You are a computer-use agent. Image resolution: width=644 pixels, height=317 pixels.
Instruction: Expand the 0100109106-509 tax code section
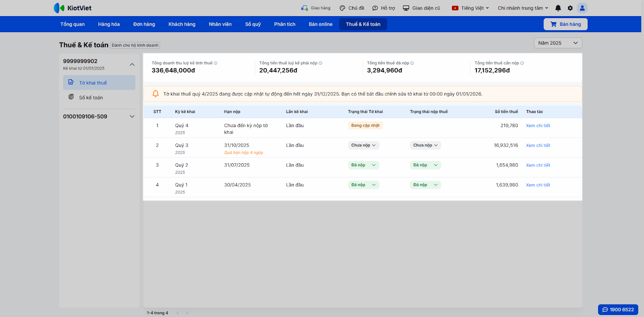(x=132, y=117)
